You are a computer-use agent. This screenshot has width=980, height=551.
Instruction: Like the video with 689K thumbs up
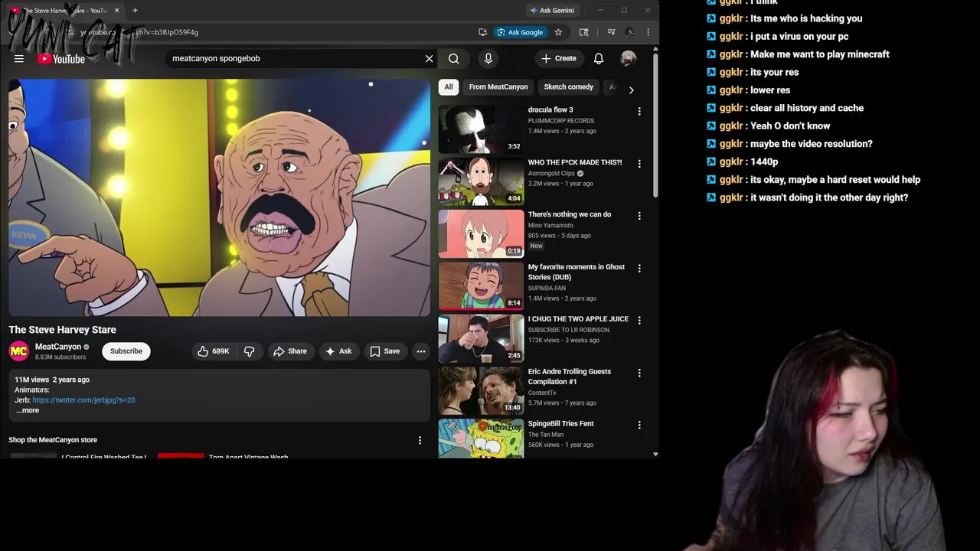pos(213,351)
